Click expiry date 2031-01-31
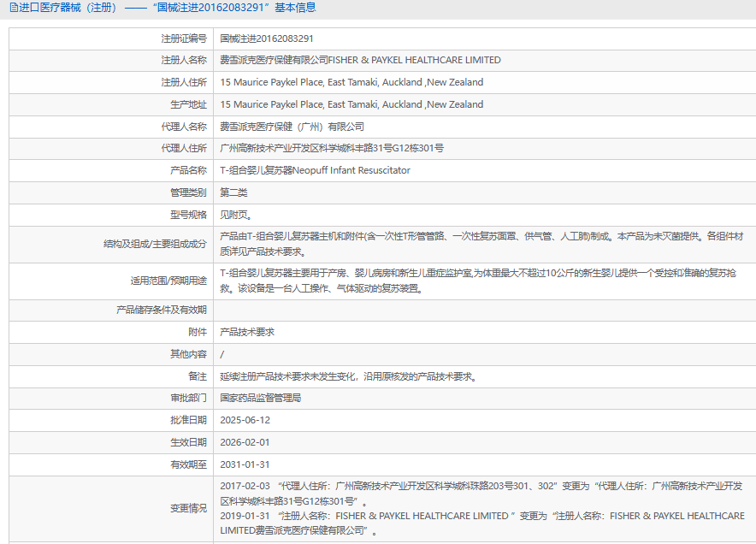This screenshot has height=544, width=756. click(x=245, y=465)
